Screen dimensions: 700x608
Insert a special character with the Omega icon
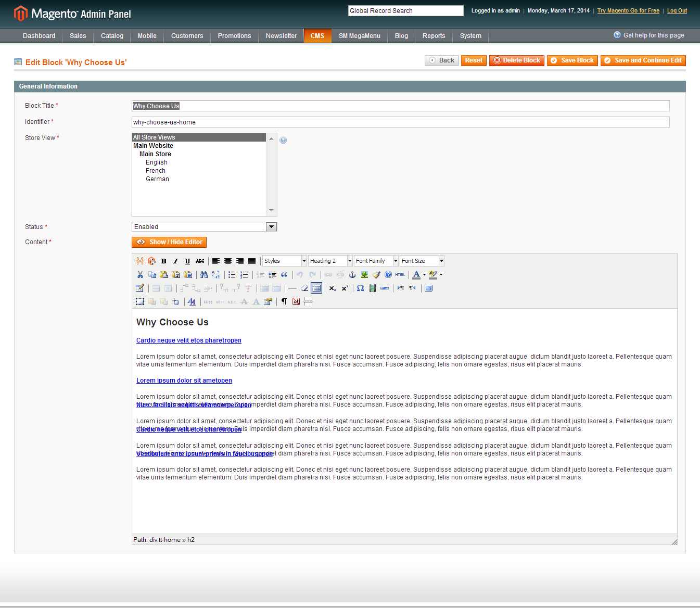(x=360, y=288)
